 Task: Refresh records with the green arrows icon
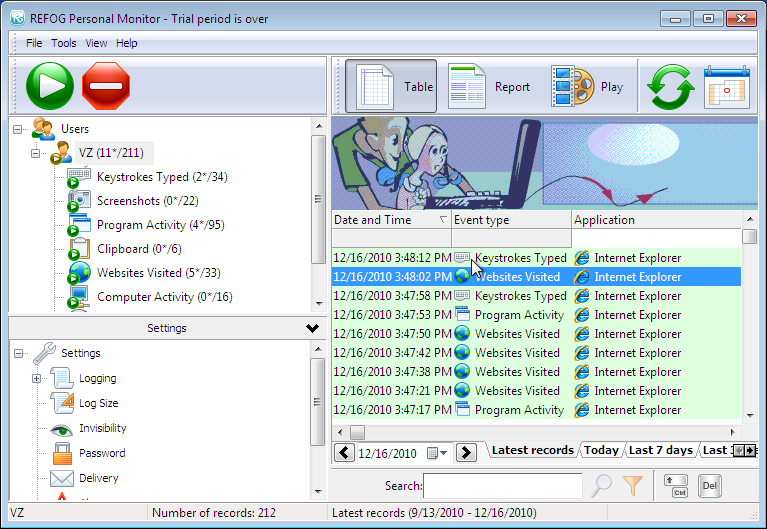click(671, 87)
